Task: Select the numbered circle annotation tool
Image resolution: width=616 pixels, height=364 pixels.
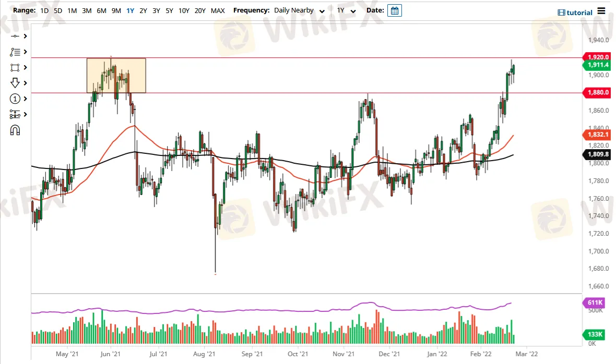Action: (x=15, y=99)
